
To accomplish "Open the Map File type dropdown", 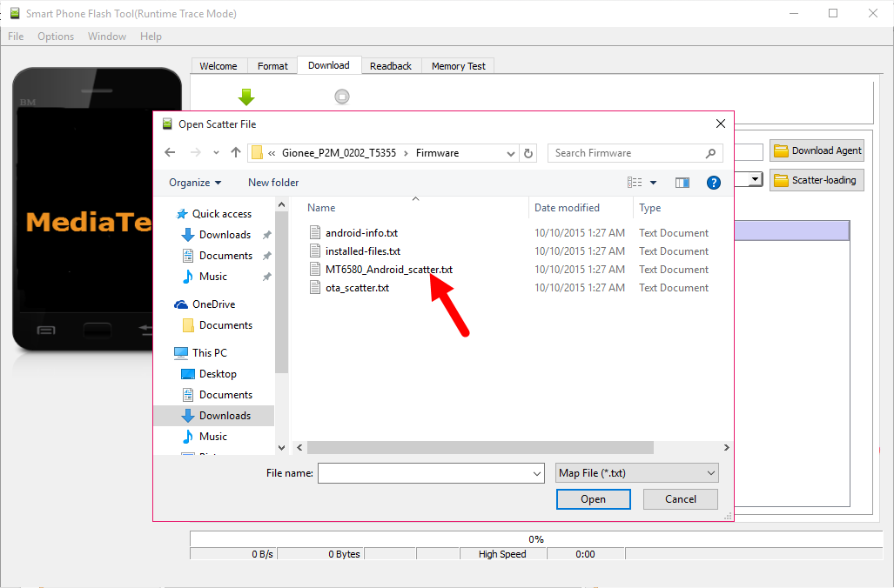I will (x=637, y=473).
